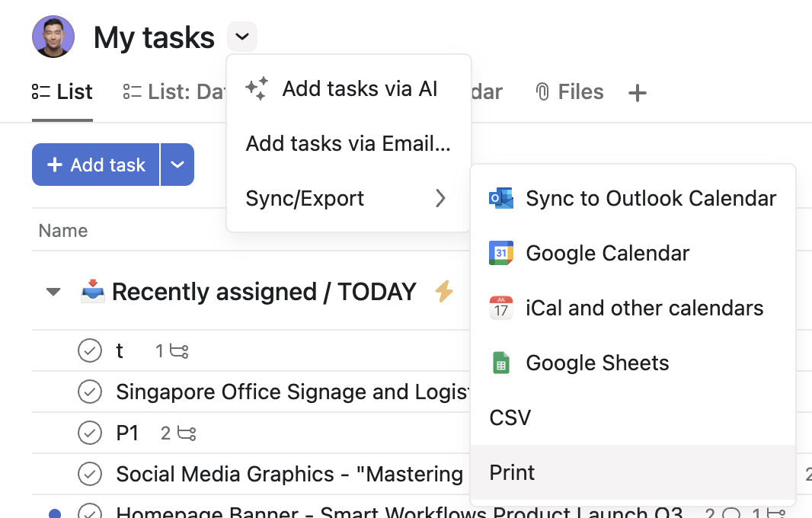
Task: Complete Singapore Office Signage task
Action: click(x=90, y=392)
